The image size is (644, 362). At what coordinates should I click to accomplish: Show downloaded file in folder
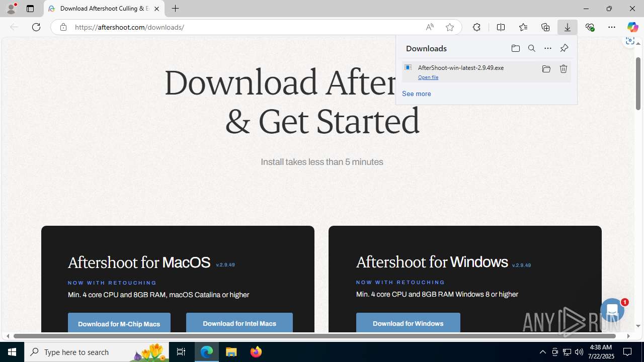(x=546, y=69)
